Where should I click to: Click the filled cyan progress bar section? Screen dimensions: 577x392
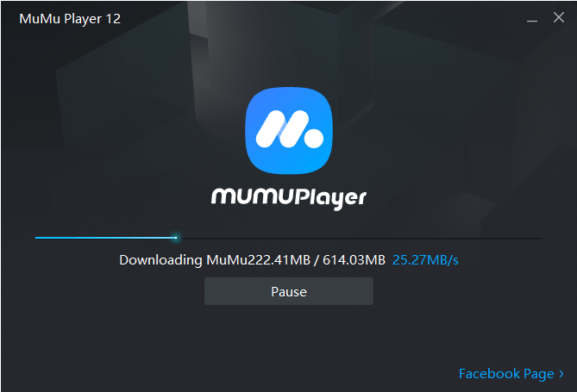[105, 238]
